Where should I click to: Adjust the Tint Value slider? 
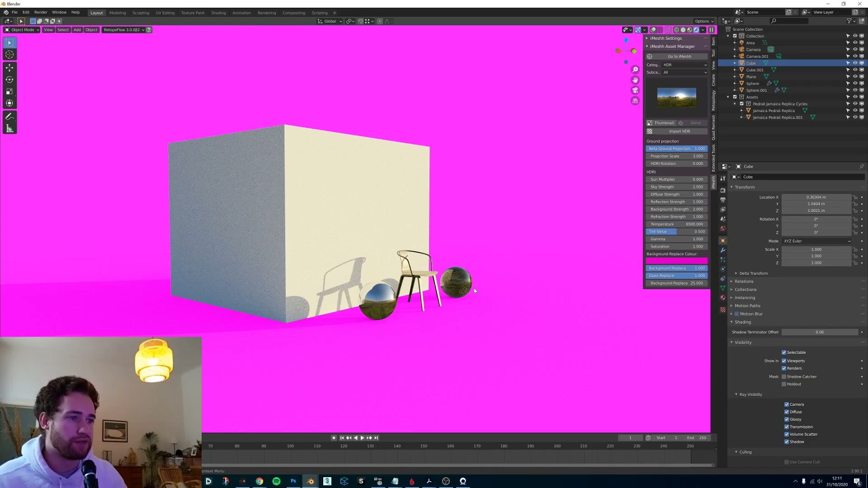pos(677,232)
